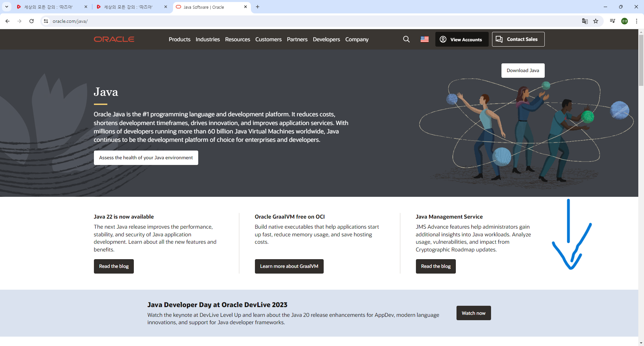Minimize the Chrome window
Image resolution: width=644 pixels, height=346 pixels.
(x=605, y=7)
